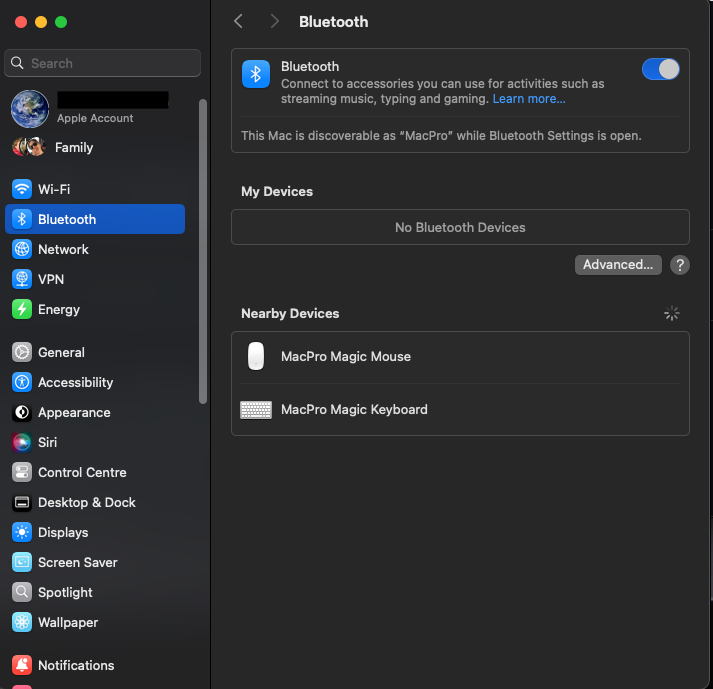Click the discoverable as MacPro text
Image resolution: width=713 pixels, height=689 pixels.
pos(441,136)
